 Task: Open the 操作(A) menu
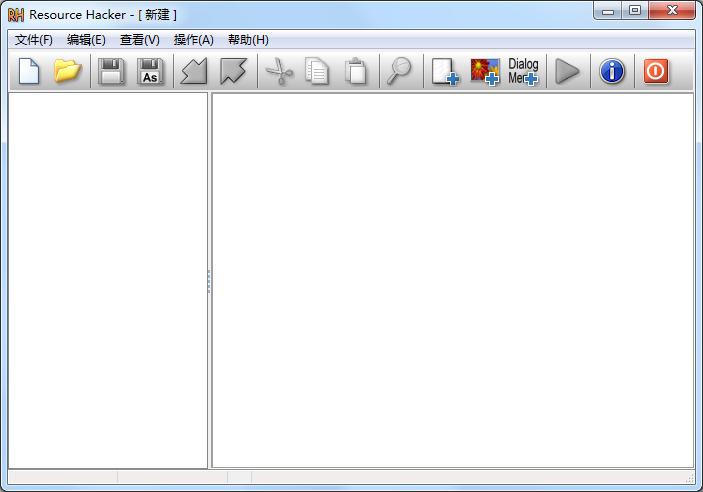pos(193,40)
